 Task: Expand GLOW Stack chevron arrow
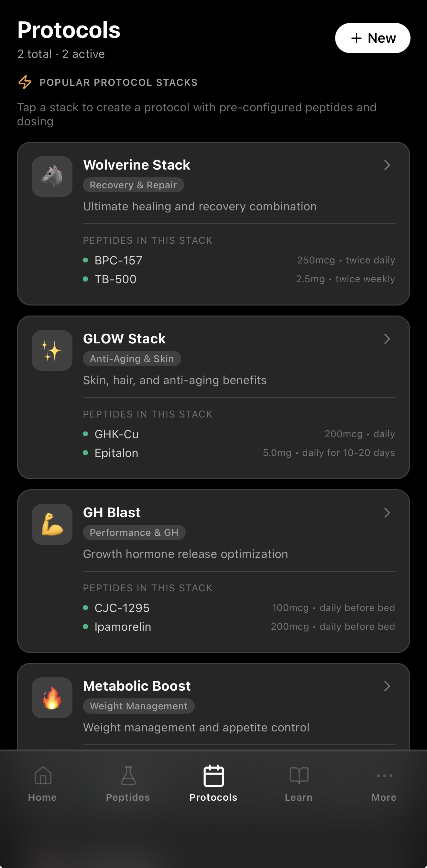(387, 339)
